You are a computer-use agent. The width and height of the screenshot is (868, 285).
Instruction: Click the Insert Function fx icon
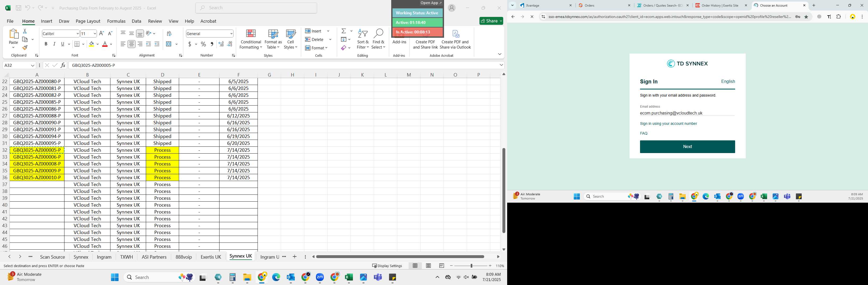[63, 65]
